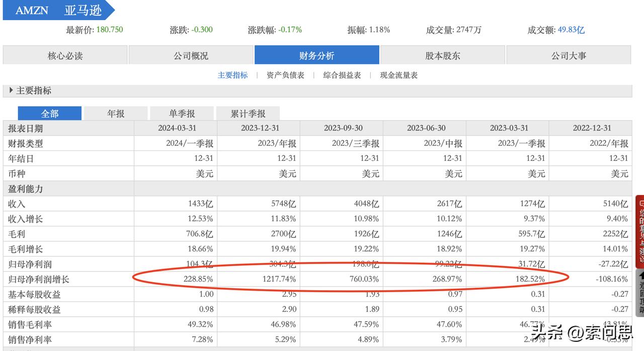Screen dimensions: 644x351
Task: Select the 年报 report filter tab
Action: pos(116,114)
